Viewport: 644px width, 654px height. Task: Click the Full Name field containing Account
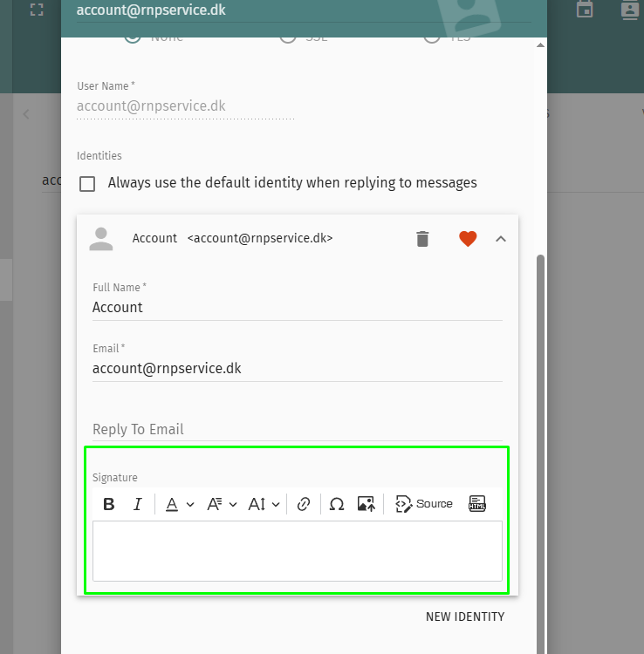point(297,307)
